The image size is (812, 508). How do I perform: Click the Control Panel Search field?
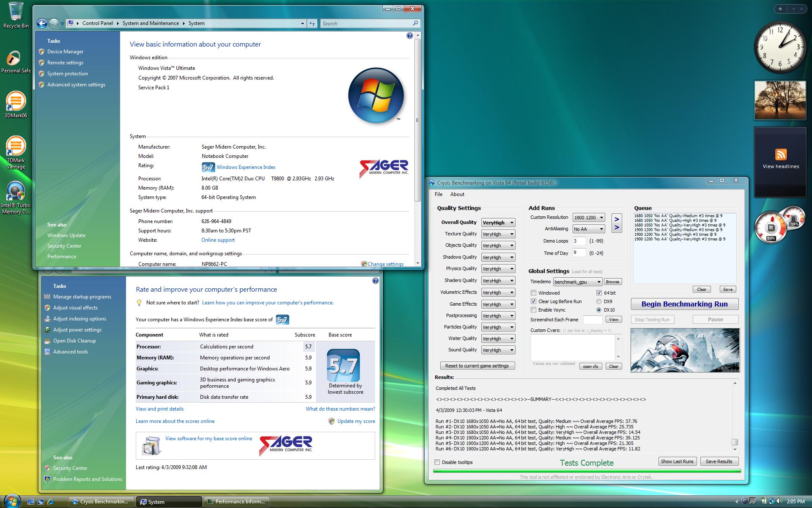[x=370, y=23]
